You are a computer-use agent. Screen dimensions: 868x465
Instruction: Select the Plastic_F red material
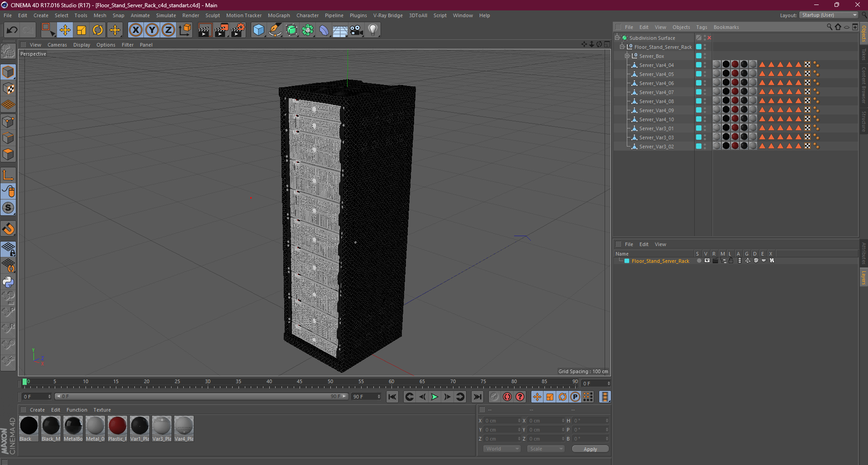(x=118, y=428)
